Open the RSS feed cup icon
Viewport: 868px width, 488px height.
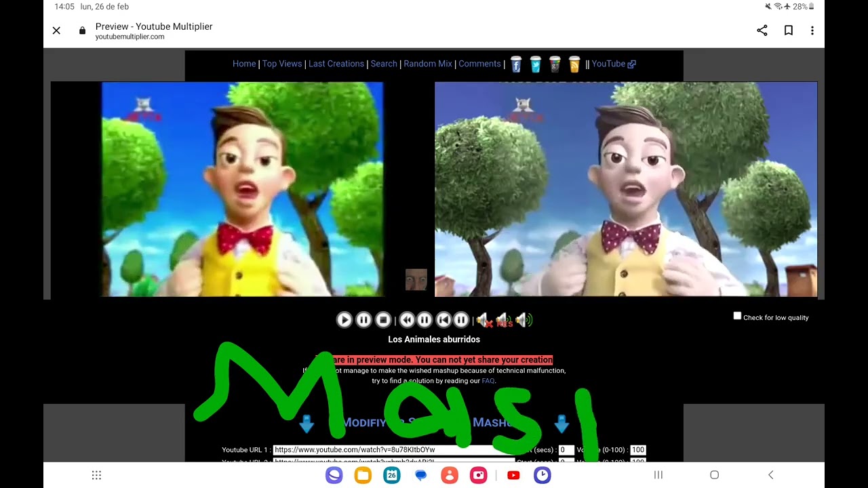tap(575, 64)
